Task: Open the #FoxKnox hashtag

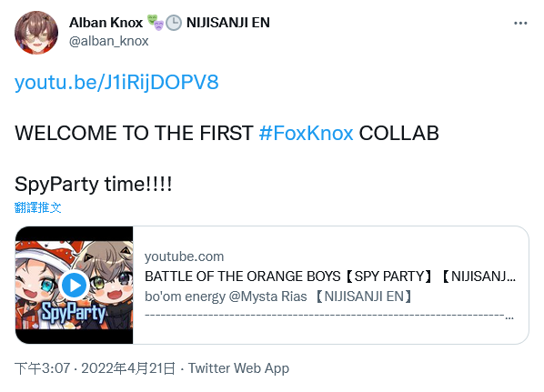Action: pyautogui.click(x=306, y=133)
